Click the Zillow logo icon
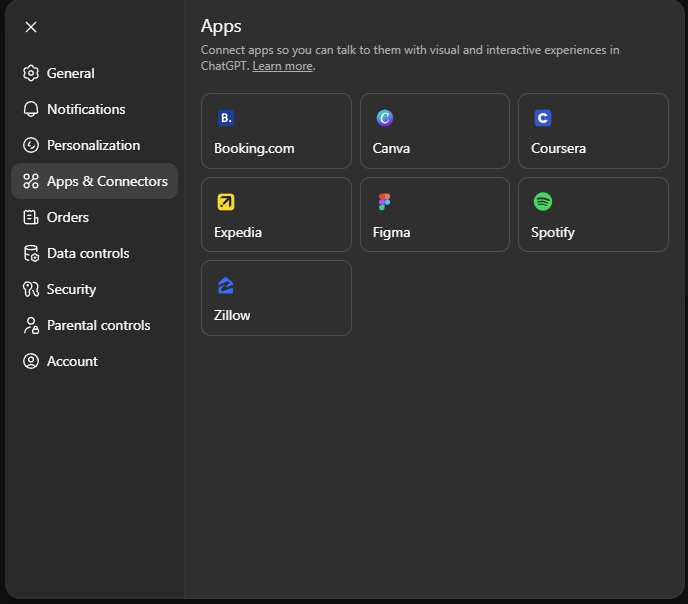 coord(226,285)
